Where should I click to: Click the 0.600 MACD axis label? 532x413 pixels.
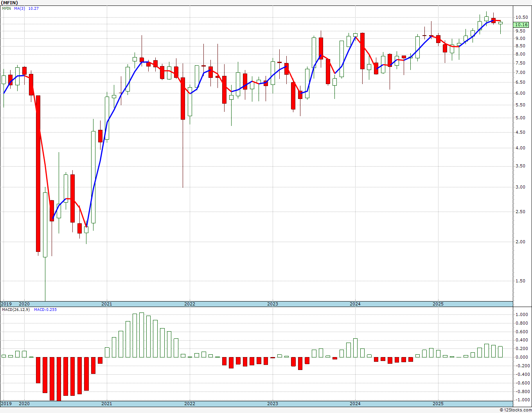point(523,332)
